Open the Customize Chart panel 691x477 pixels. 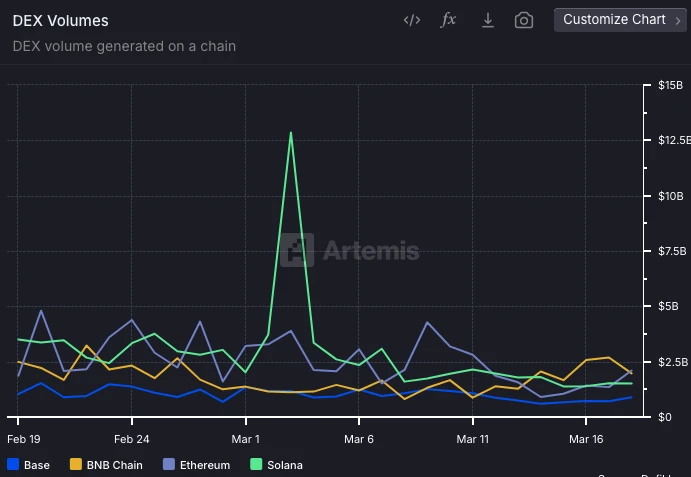tap(614, 20)
